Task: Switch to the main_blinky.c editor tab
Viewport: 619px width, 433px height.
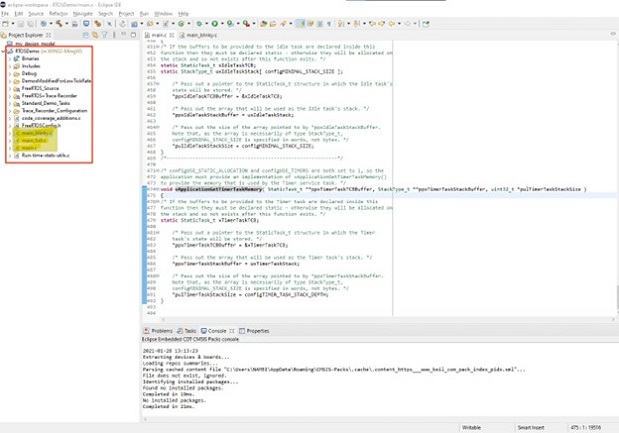Action: pos(198,35)
